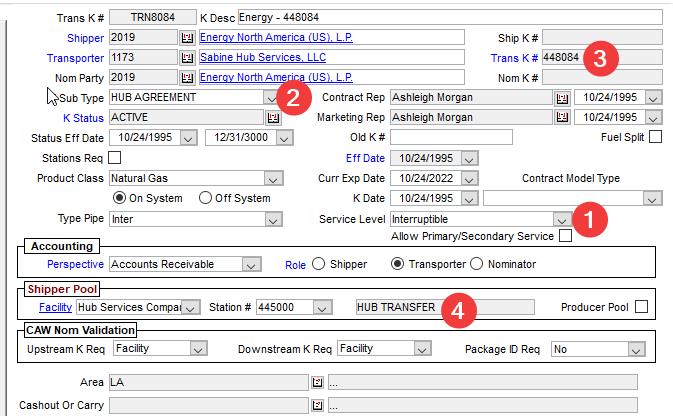The image size is (673, 416).
Task: Click the Cashout Or Carry lookup icon
Action: 317,405
